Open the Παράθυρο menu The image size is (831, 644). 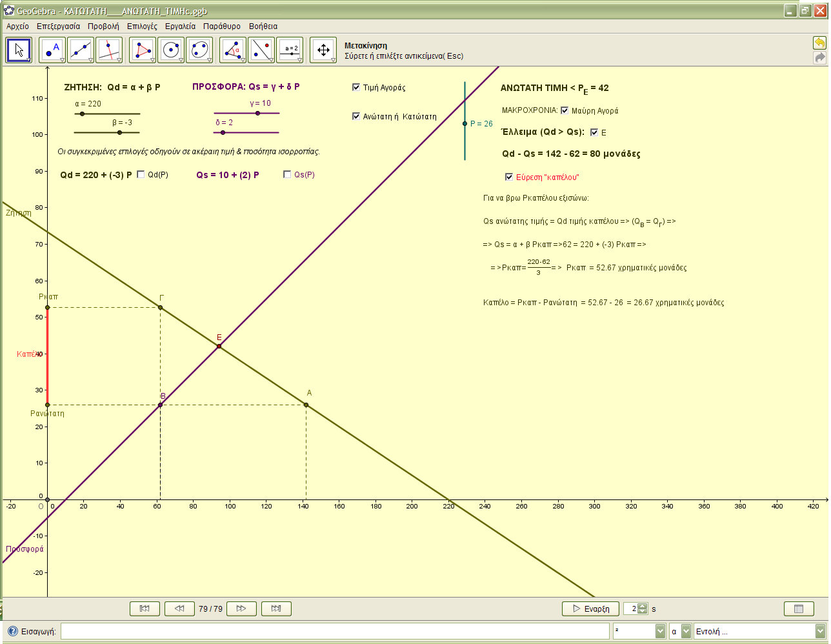[222, 26]
